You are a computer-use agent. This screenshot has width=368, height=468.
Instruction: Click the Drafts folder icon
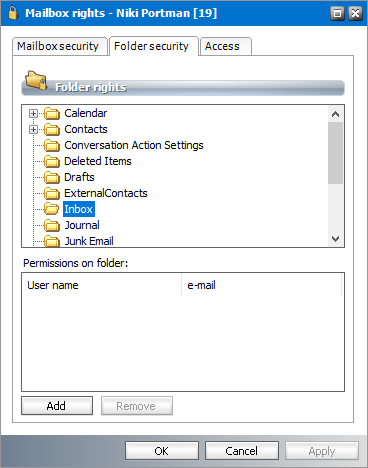pos(52,177)
